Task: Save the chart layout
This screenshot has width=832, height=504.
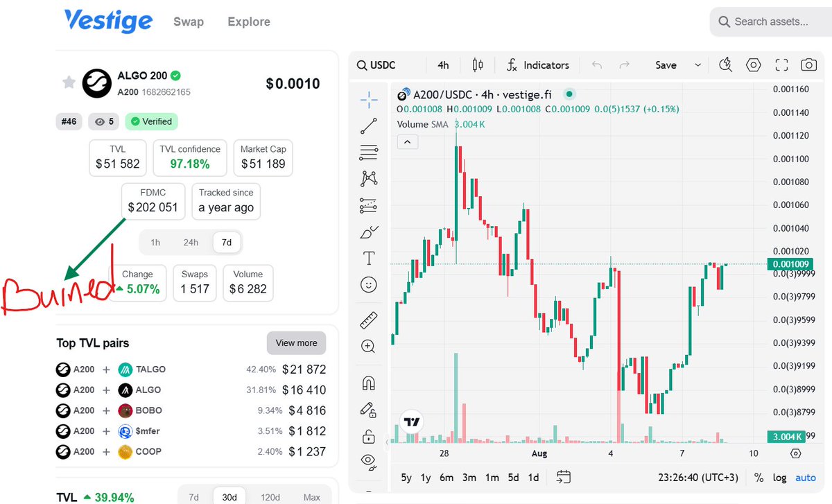Action: point(666,65)
